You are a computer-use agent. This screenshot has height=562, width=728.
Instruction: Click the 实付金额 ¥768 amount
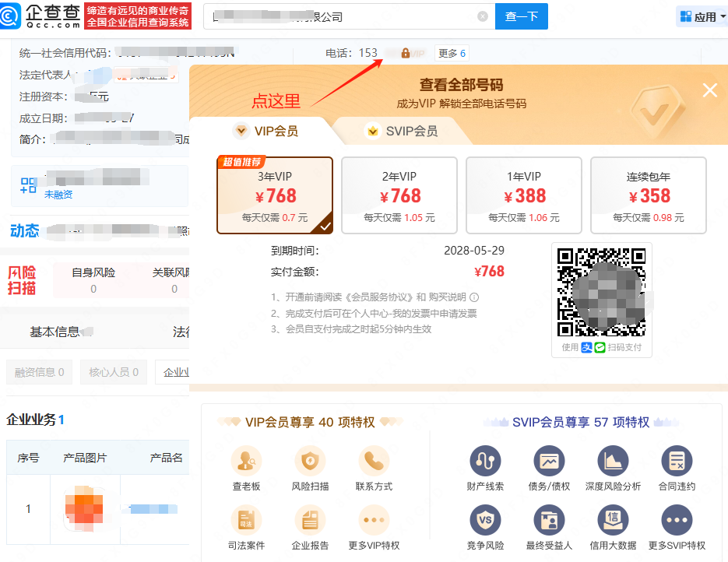[490, 272]
